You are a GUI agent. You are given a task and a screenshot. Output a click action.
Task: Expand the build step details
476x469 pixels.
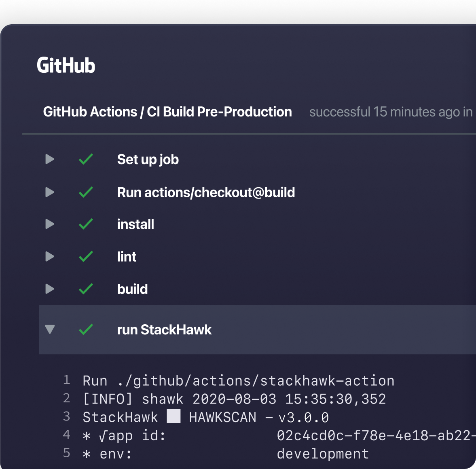pyautogui.click(x=49, y=289)
